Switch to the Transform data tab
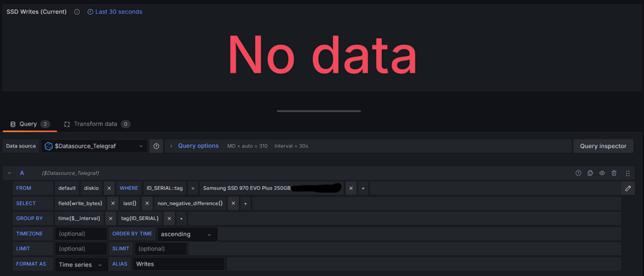644x276 pixels. point(97,124)
